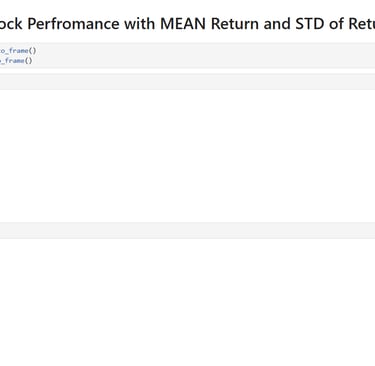This screenshot has height=366, width=375.
Task: Place cursor on second _frame() code line
Action: 16,61
